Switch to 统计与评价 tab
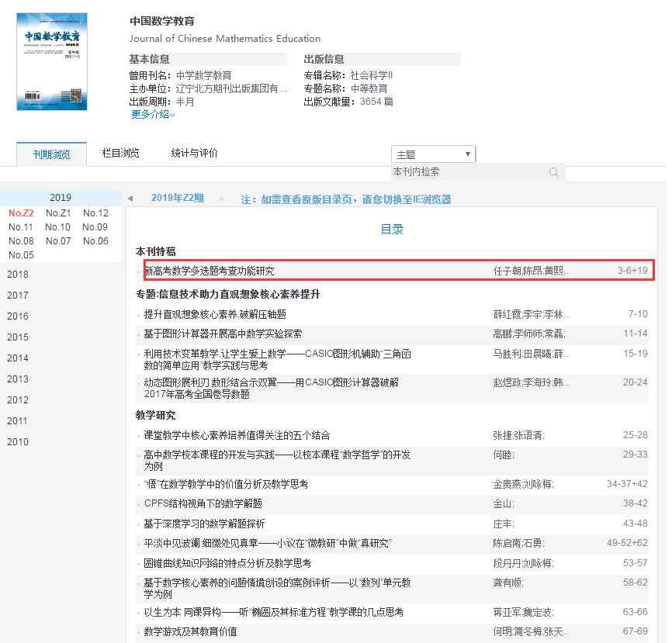Screen dimensions: 672x643 [194, 154]
